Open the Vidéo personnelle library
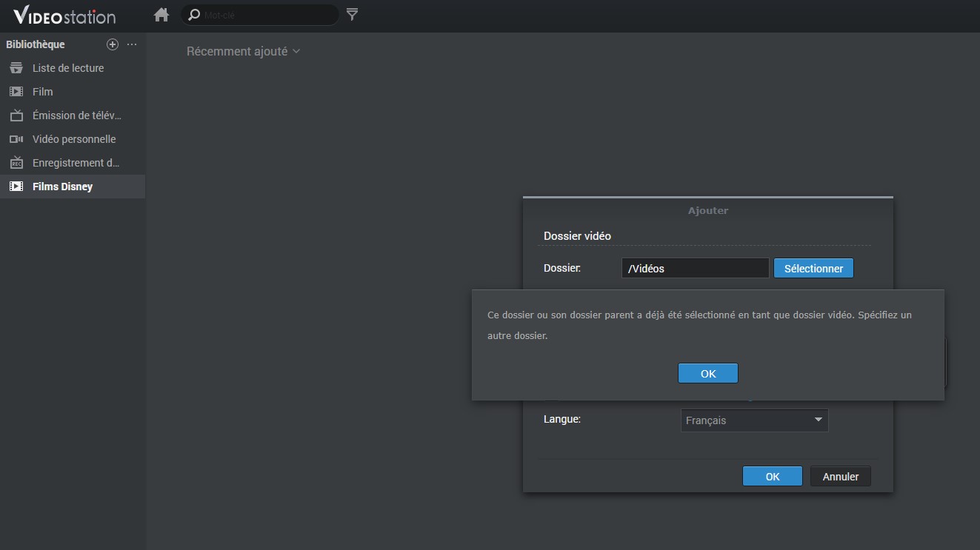Image resolution: width=980 pixels, height=550 pixels. pos(74,139)
